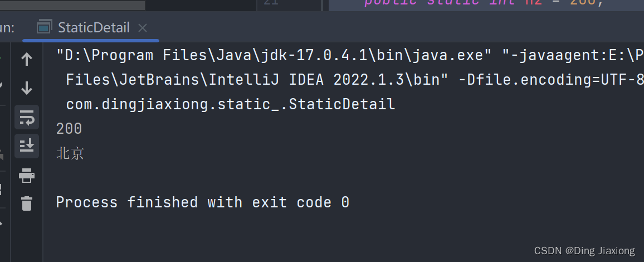
Task: Click the StaticDetail tab's application icon
Action: 44,27
